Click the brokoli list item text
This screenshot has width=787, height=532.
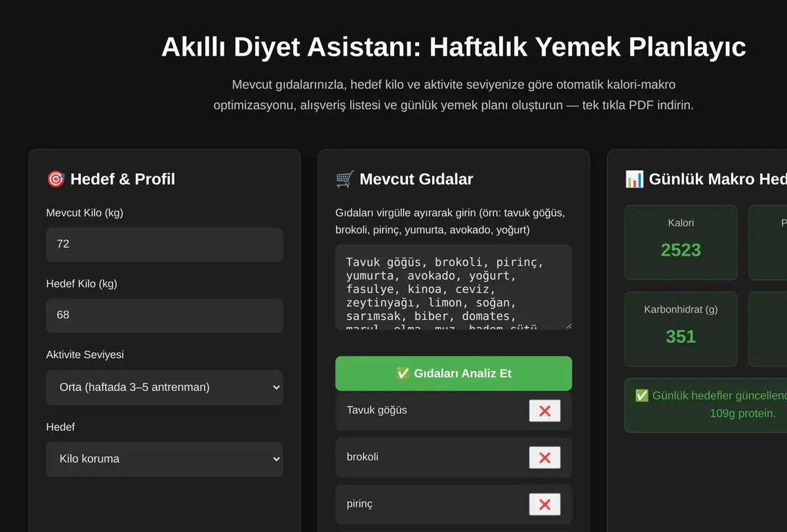(x=362, y=457)
